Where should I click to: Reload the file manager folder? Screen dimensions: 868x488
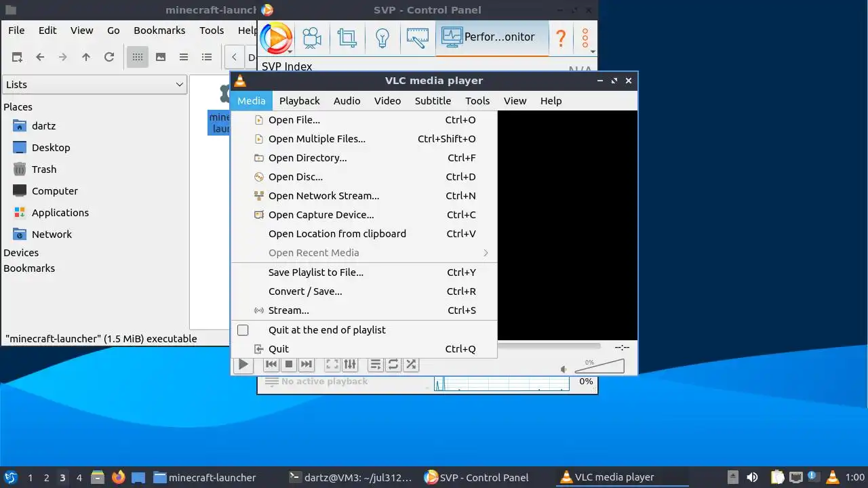pos(109,57)
